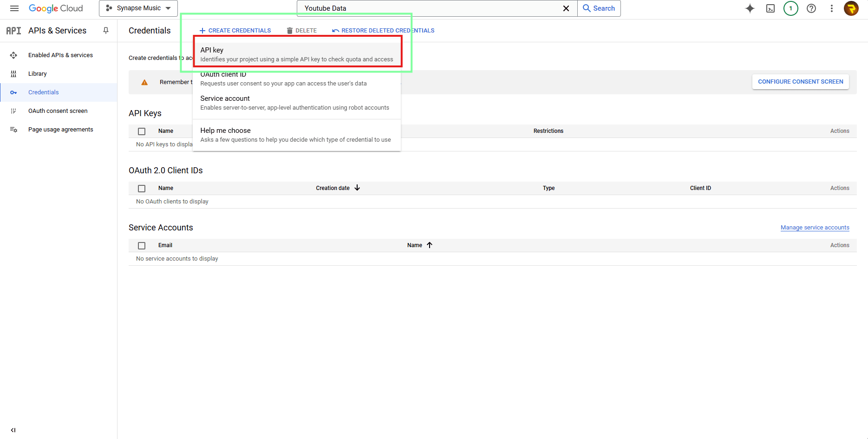Click the warning triangle icon in the banner

pos(144,82)
